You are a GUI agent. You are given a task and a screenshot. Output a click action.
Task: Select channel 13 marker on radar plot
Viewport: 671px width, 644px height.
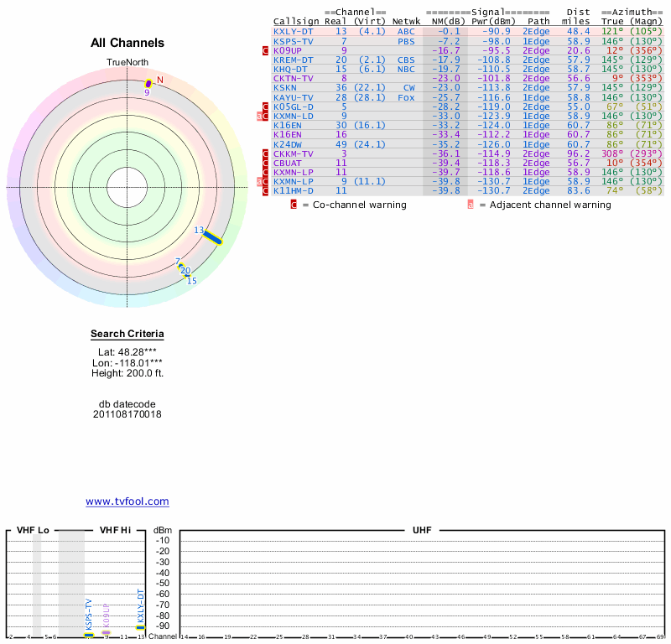coord(212,237)
